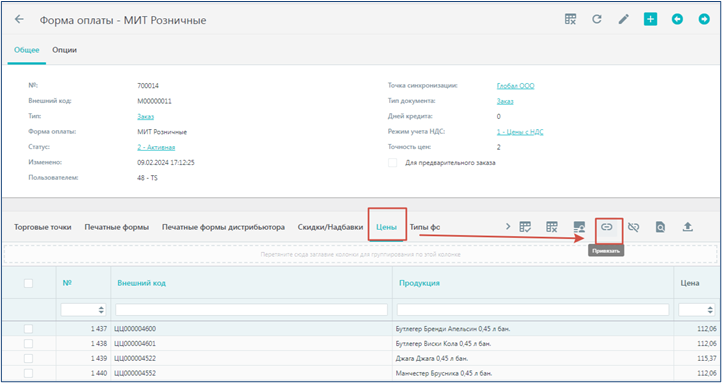This screenshot has height=383, width=722.
Task: Click the unlink icon in the grid toolbar
Action: pos(634,227)
